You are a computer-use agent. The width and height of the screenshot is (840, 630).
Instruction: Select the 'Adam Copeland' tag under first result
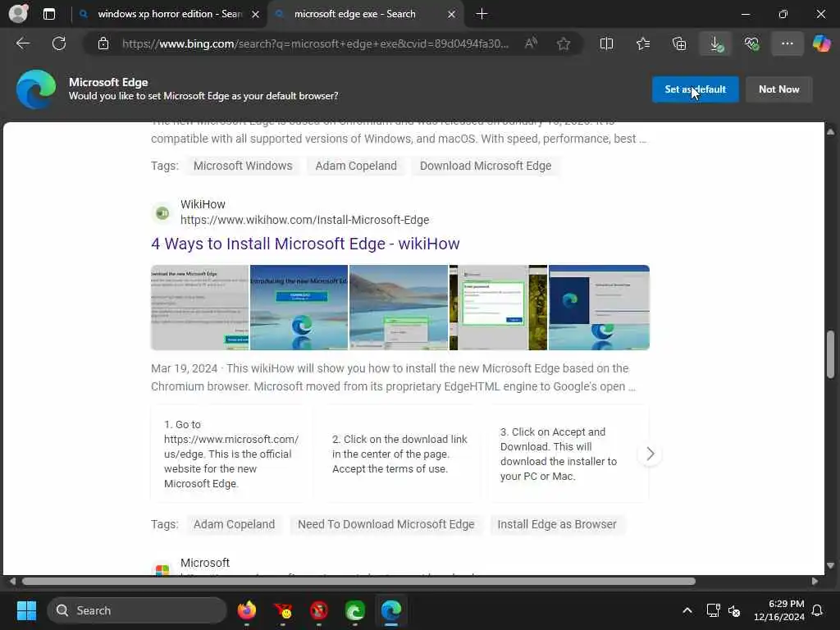pyautogui.click(x=356, y=166)
